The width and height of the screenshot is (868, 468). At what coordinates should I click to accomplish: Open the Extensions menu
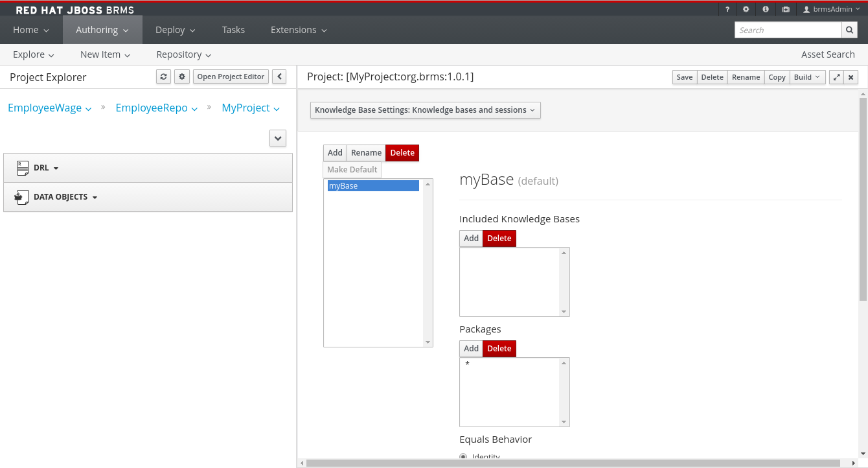click(x=299, y=30)
